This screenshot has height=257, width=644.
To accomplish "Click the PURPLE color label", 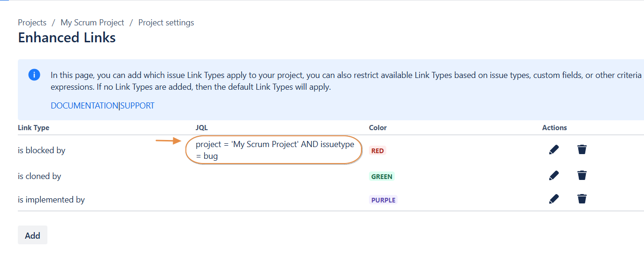I will (383, 200).
